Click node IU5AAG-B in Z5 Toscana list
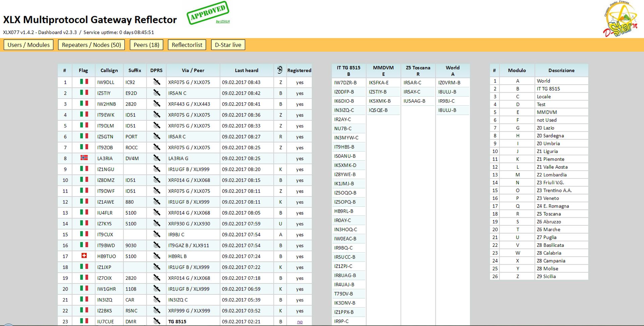 [414, 101]
